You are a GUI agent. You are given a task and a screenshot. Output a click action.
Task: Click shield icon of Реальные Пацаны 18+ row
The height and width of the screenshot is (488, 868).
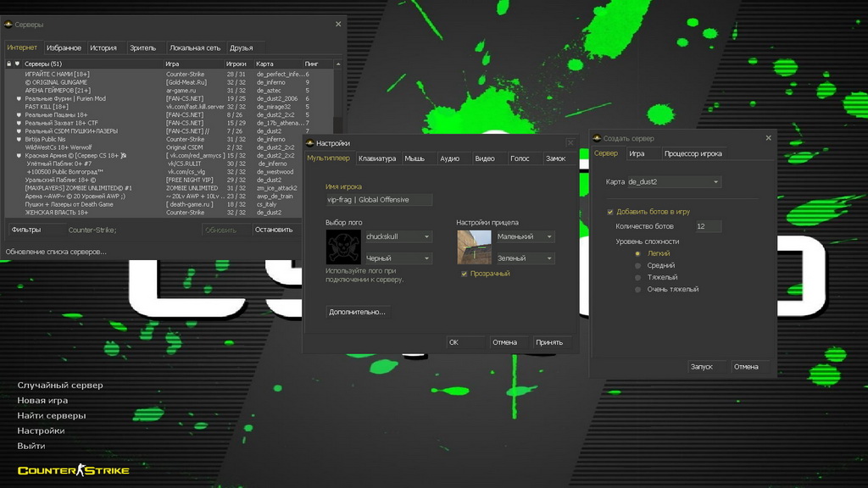click(19, 115)
